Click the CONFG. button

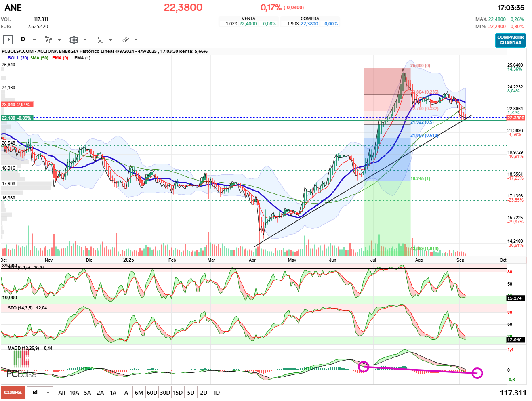pos(13,393)
